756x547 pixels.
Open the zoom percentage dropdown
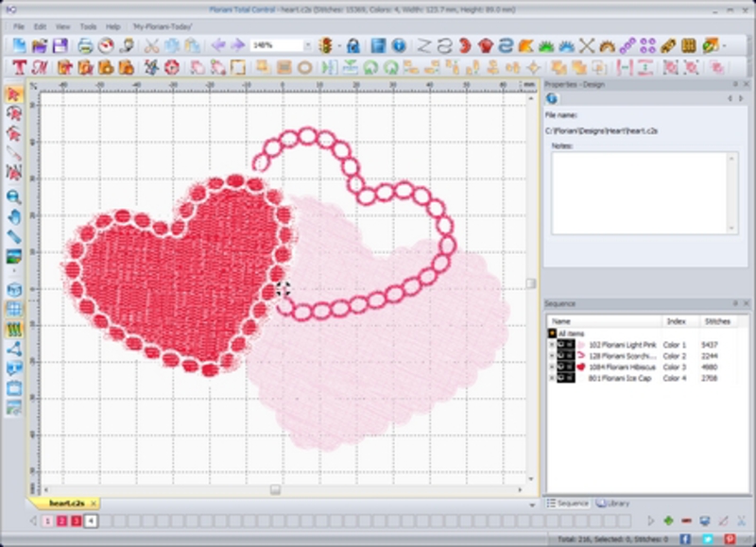tap(307, 45)
